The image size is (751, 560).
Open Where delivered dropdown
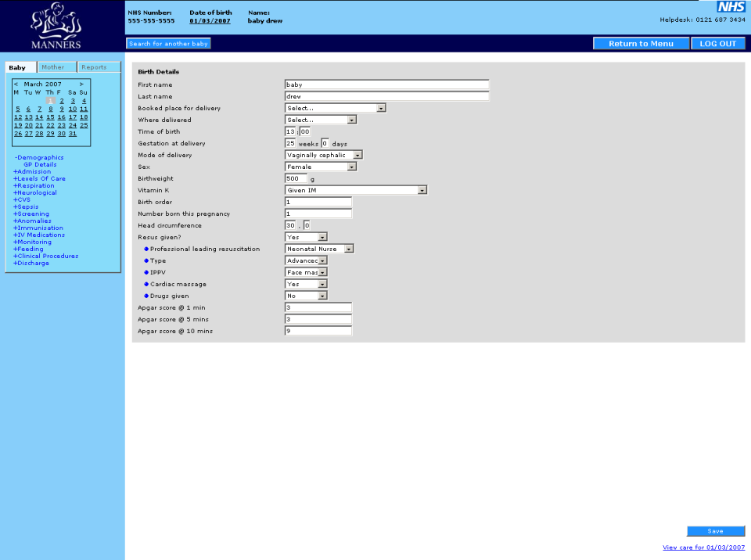point(321,120)
